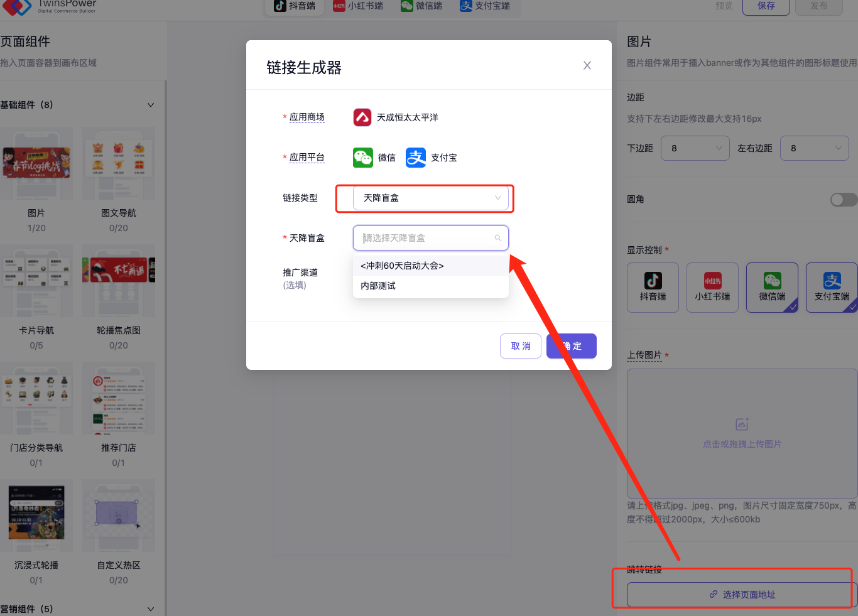Toggle 小红书端 display control option
Viewport: 858px width, 616px height.
pos(712,287)
